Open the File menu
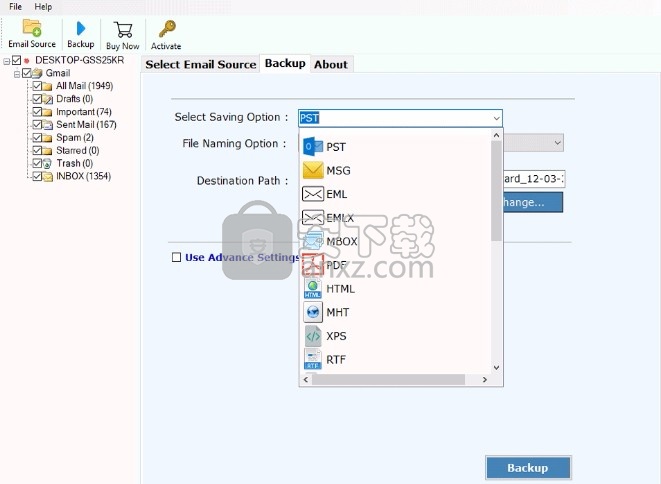The width and height of the screenshot is (661, 484). pyautogui.click(x=15, y=7)
